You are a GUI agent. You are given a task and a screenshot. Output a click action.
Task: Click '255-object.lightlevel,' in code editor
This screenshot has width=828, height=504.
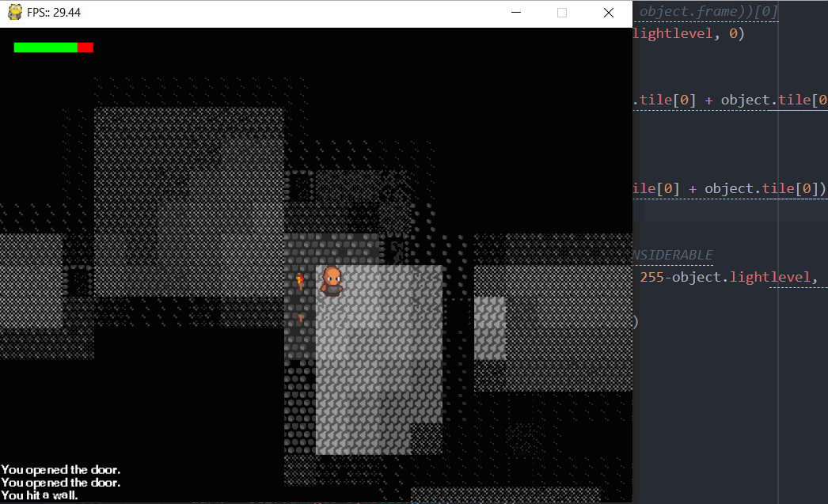tap(729, 277)
